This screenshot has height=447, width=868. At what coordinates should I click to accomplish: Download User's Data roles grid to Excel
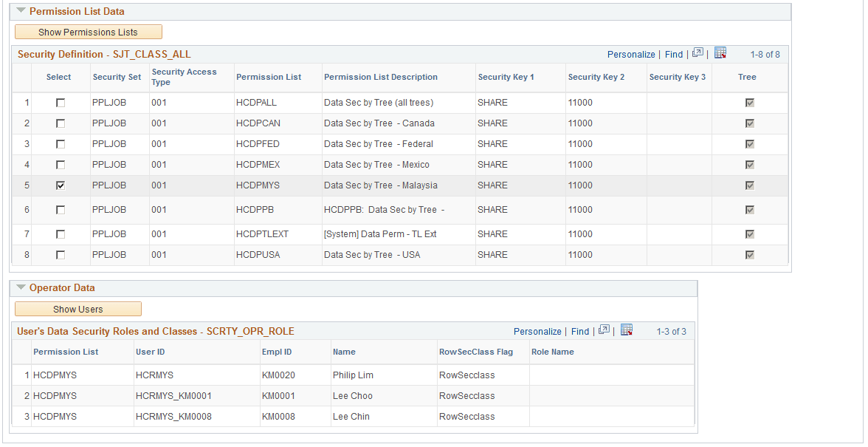tap(626, 331)
